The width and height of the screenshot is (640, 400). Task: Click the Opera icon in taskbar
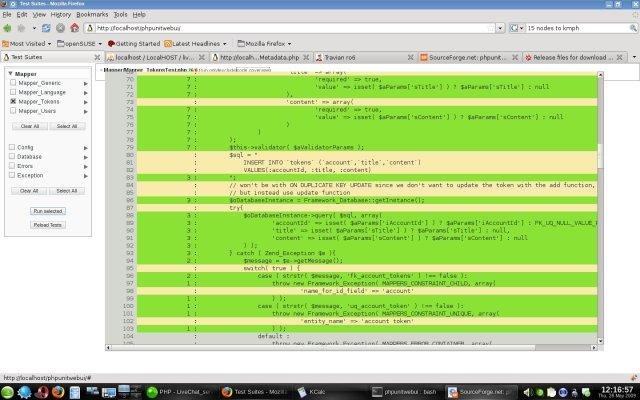click(42, 392)
